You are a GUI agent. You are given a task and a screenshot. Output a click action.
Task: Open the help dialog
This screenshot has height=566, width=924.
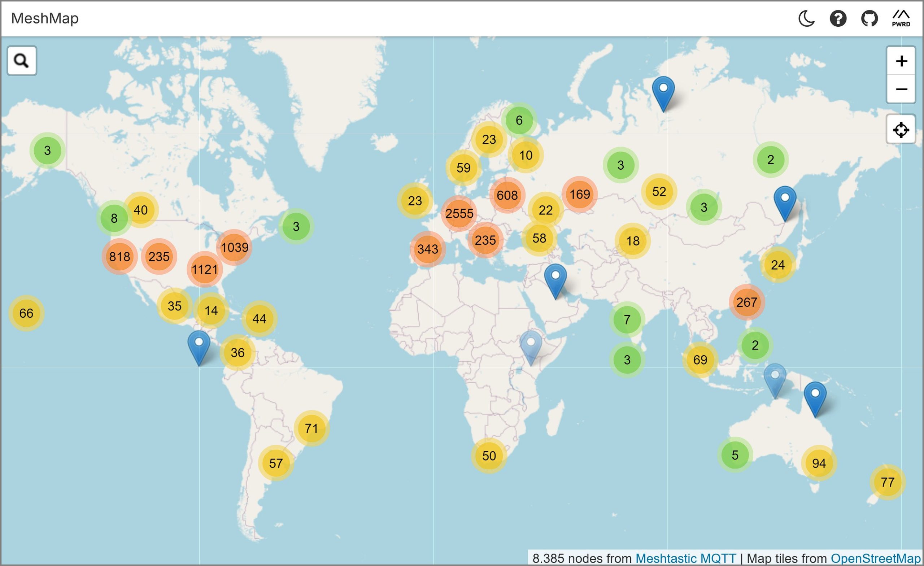pyautogui.click(x=838, y=18)
